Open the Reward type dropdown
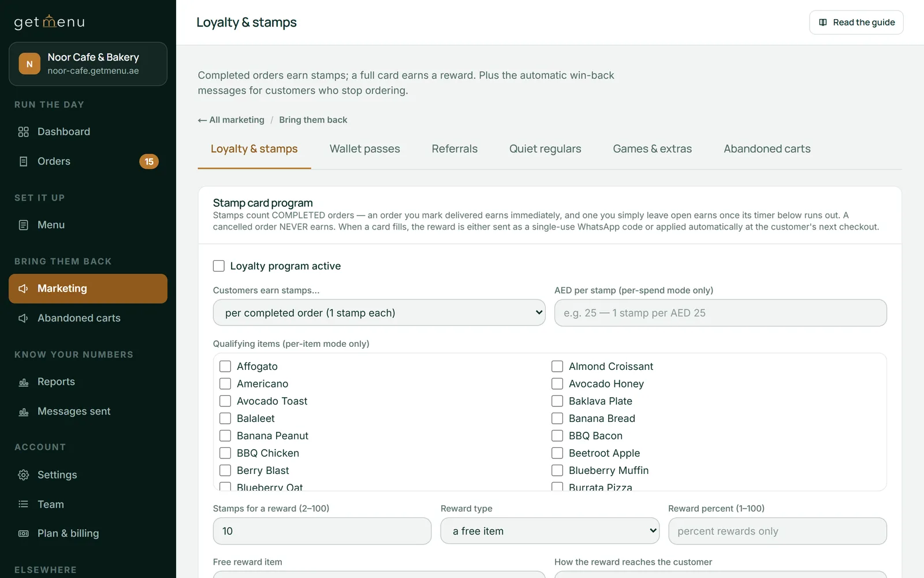Viewport: 924px width, 578px height. pyautogui.click(x=550, y=531)
